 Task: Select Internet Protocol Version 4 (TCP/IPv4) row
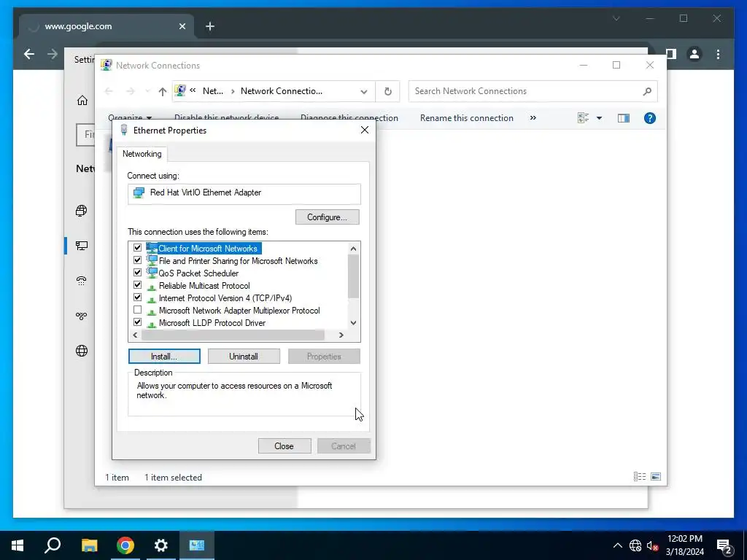[225, 298]
